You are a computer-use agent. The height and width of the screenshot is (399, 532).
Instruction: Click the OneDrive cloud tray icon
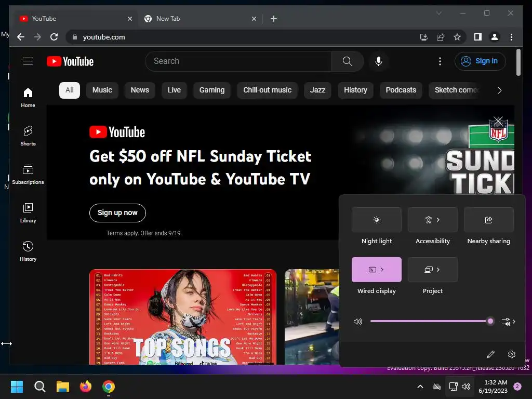click(x=436, y=387)
